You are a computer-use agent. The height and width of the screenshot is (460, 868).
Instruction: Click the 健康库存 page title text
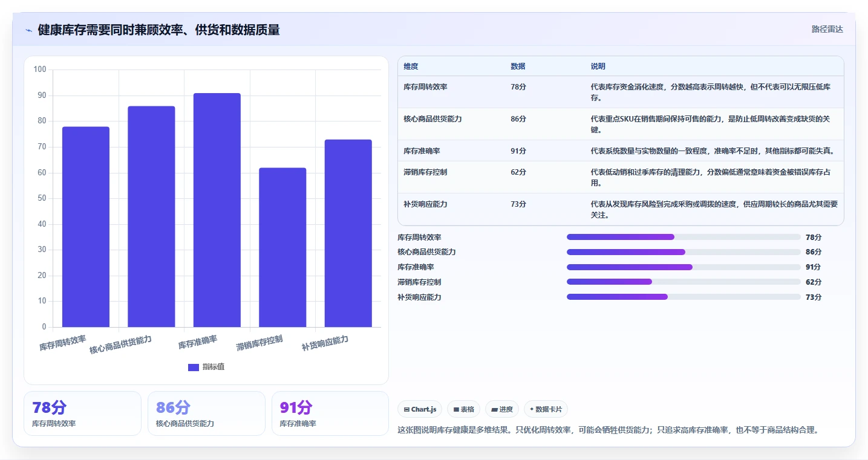[x=158, y=30]
